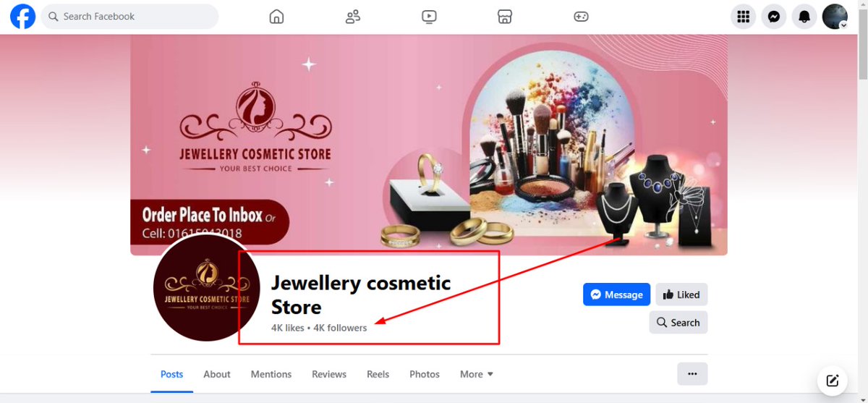
Task: Switch to the About tab
Action: tap(217, 374)
